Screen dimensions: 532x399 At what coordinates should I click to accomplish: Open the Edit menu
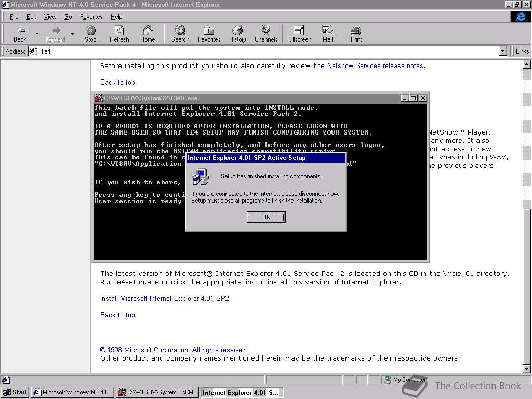[x=31, y=17]
